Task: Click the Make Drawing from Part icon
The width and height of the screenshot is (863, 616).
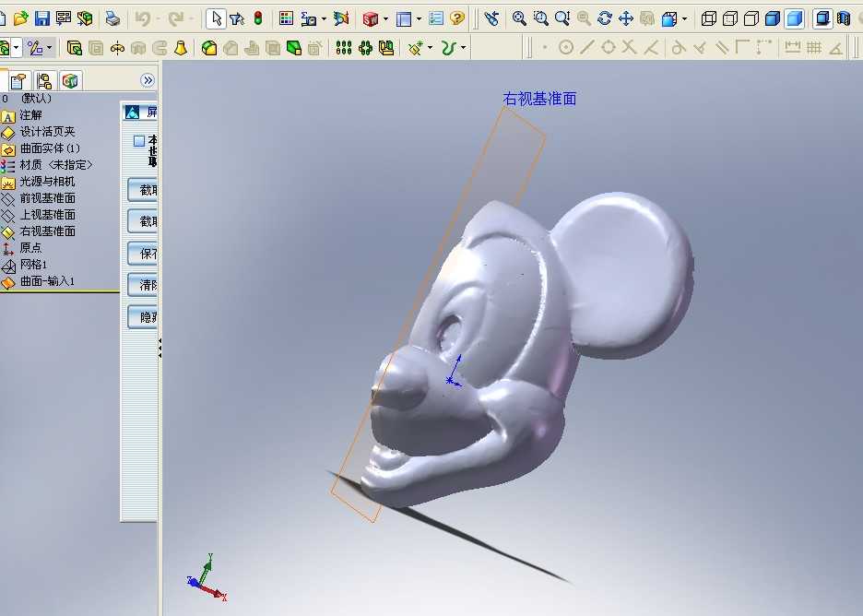Action: point(64,18)
